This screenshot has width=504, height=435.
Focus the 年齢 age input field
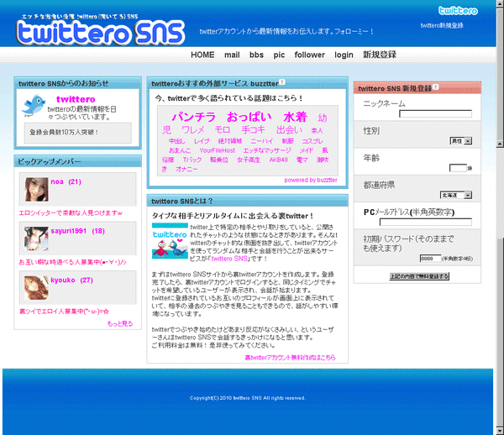tap(458, 168)
